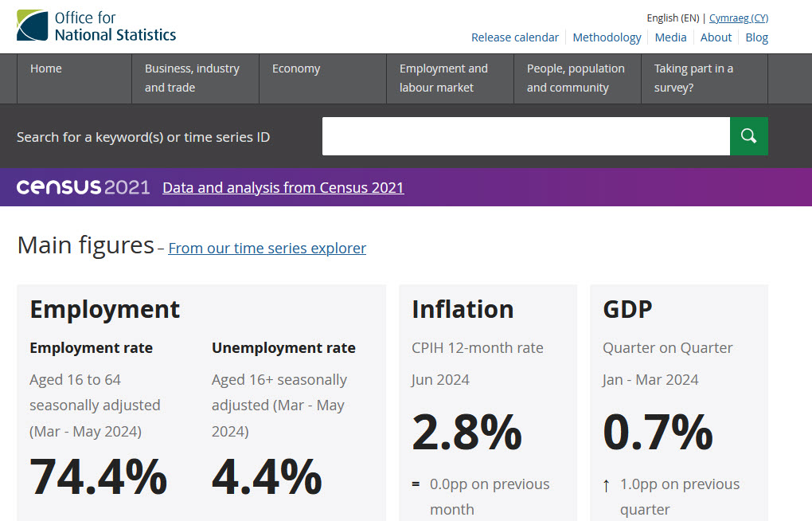Viewport: 812px width, 521px height.
Task: Open the Home navigation item
Action: [46, 69]
